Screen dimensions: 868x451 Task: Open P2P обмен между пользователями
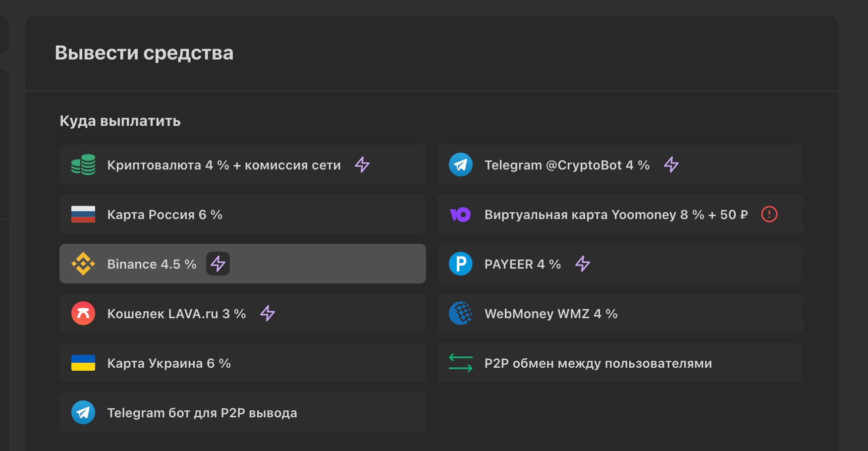598,363
